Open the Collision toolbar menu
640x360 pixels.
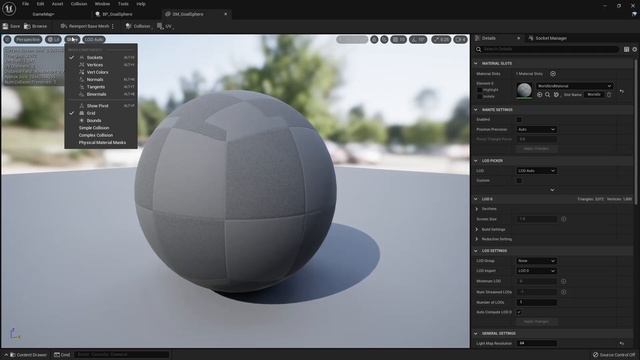(x=138, y=26)
